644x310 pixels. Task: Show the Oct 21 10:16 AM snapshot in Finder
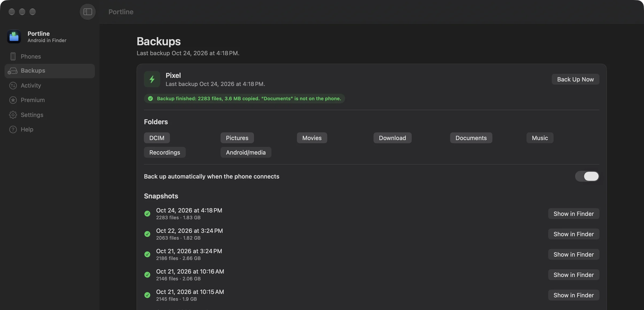point(573,275)
